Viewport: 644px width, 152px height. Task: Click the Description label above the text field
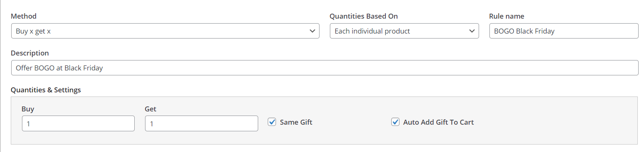30,53
